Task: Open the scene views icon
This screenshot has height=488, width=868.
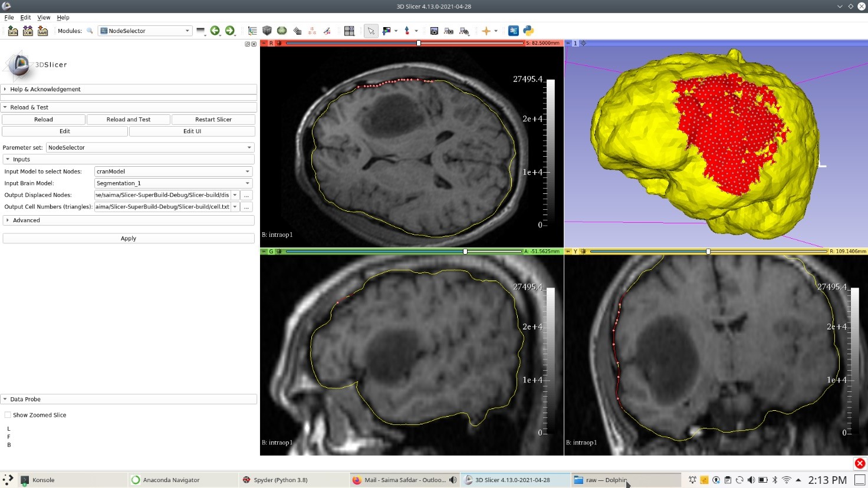Action: point(449,31)
